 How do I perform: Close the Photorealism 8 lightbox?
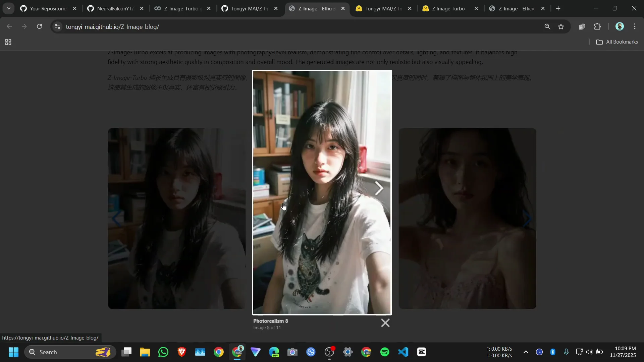pos(385,323)
